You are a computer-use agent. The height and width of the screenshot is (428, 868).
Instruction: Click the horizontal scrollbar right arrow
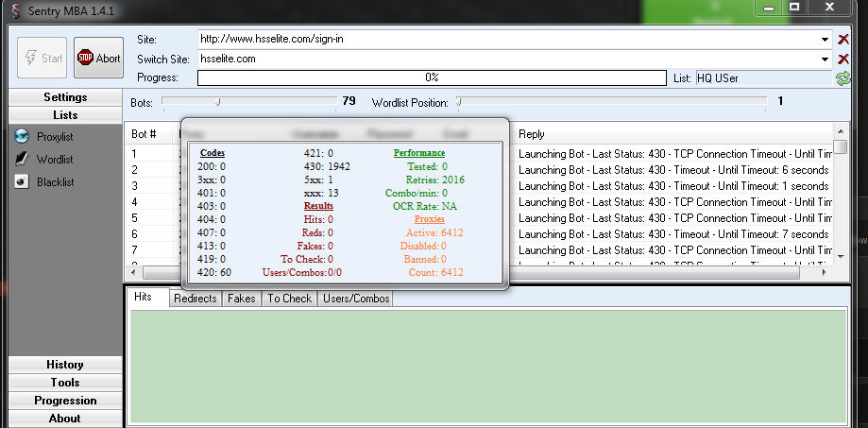tap(825, 272)
